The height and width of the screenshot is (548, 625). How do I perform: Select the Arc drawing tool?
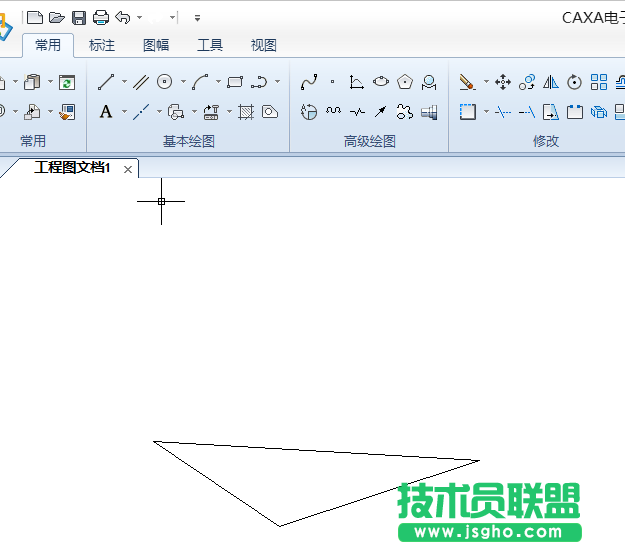click(x=200, y=82)
